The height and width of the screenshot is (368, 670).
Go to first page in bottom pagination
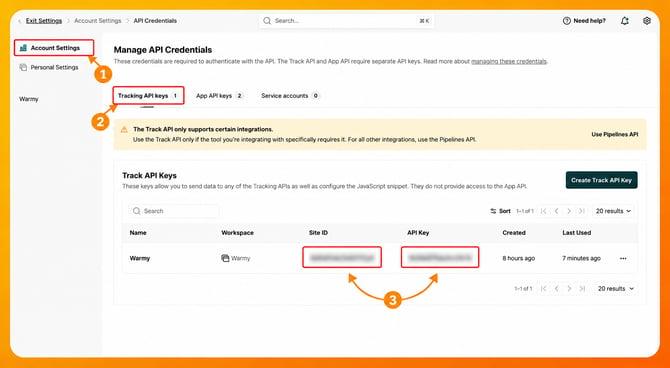[544, 289]
